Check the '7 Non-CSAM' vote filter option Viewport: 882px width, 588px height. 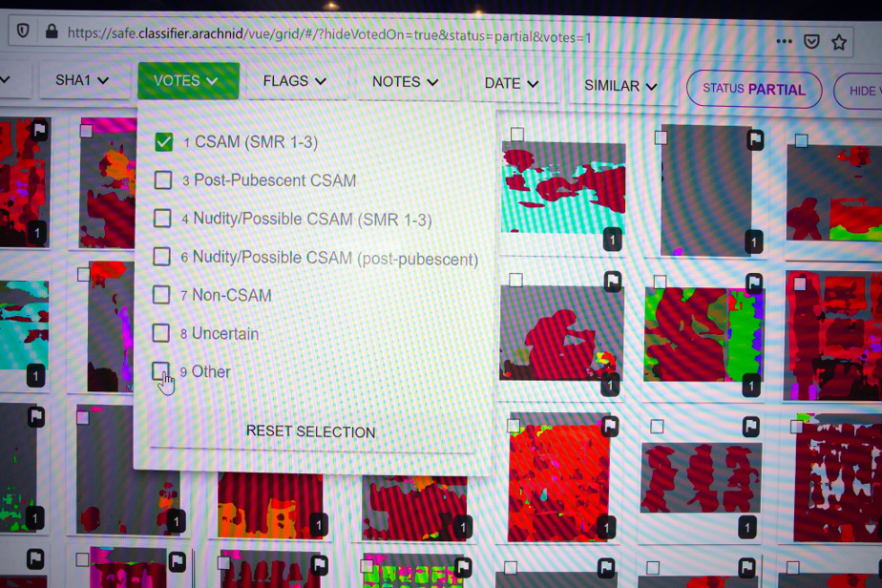162,295
